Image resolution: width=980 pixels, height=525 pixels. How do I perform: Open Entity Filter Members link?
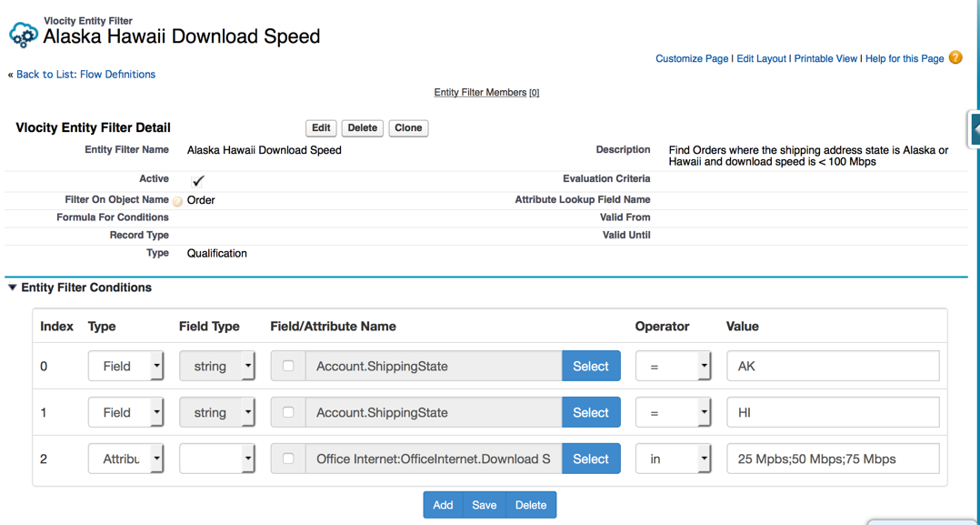click(x=480, y=92)
